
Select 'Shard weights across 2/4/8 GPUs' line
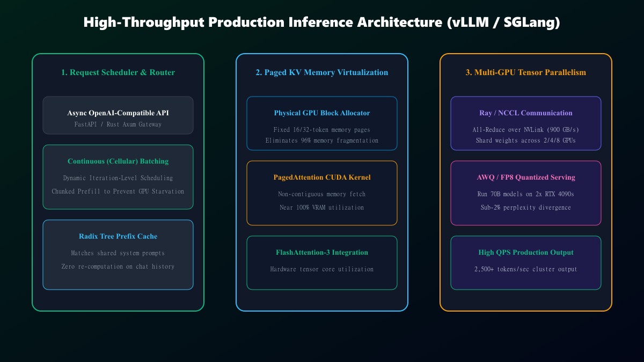pyautogui.click(x=526, y=141)
